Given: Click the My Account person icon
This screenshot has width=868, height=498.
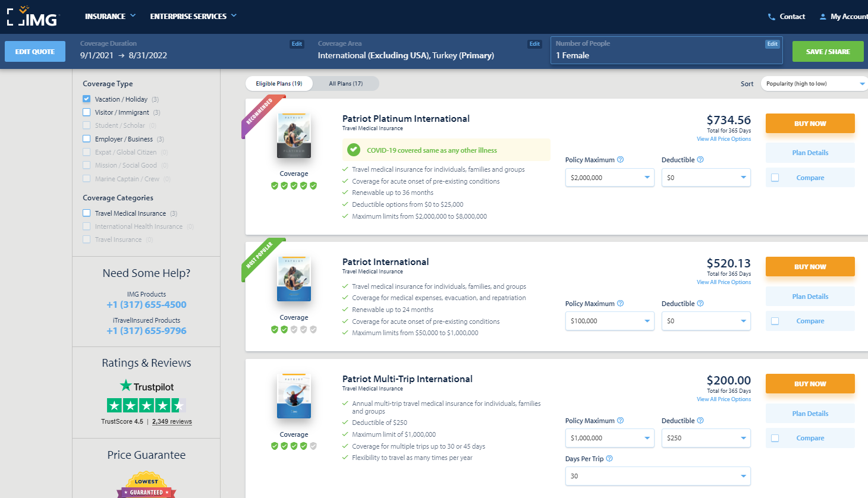Looking at the screenshot, I should tap(823, 17).
